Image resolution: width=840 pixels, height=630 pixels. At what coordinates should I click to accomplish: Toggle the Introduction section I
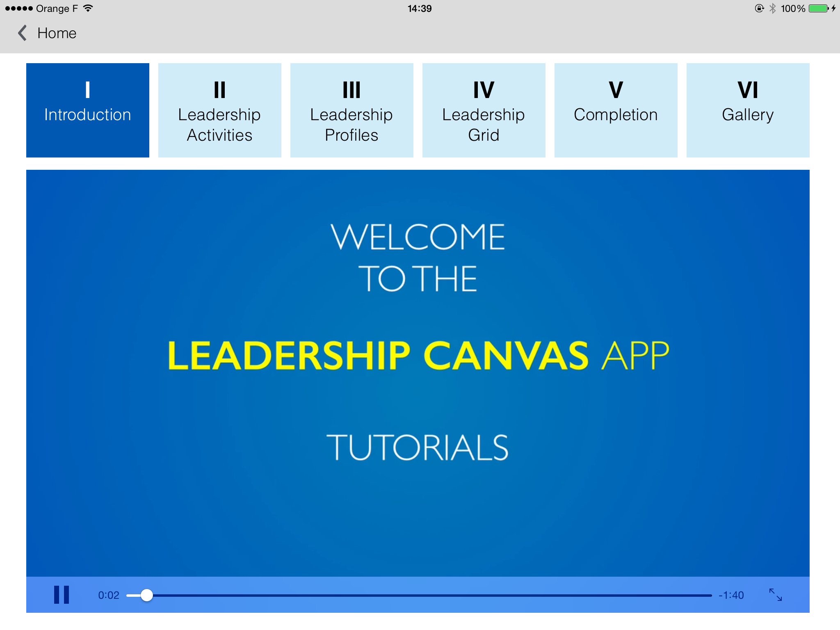click(87, 109)
